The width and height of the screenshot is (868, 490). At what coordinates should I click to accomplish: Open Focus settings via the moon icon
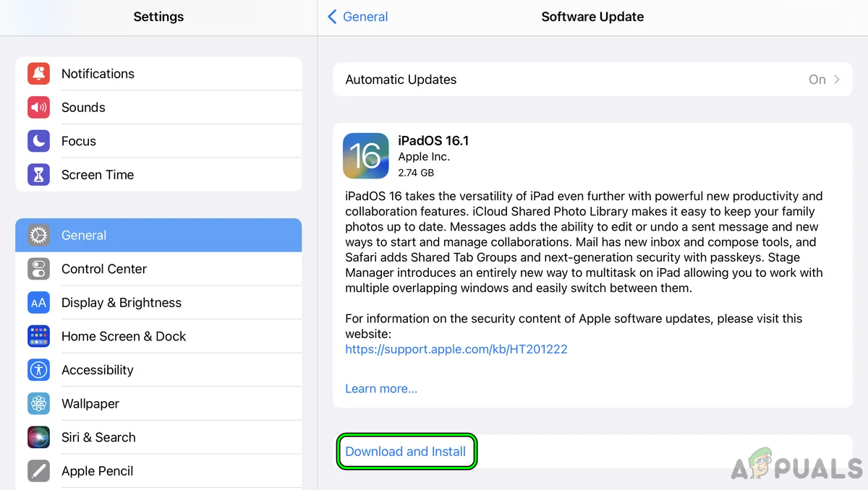tap(38, 141)
